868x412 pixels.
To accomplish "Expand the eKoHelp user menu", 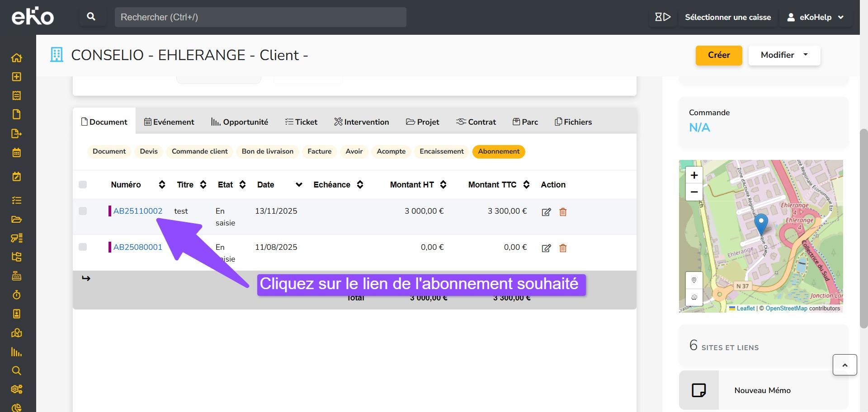I will [816, 17].
